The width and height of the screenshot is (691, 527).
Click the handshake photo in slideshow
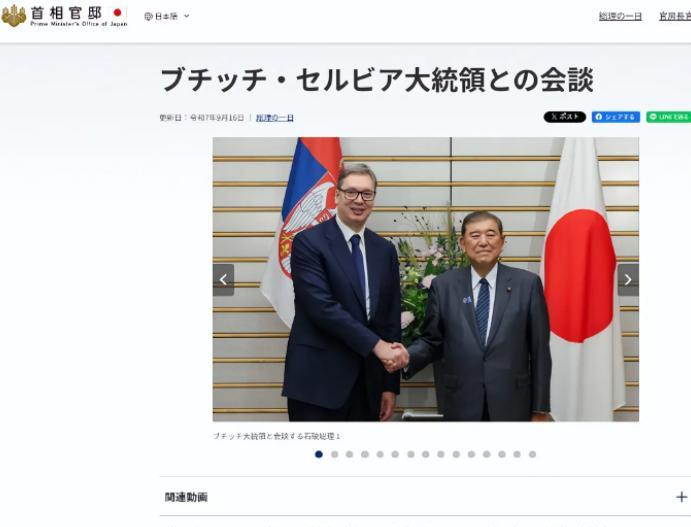426,279
